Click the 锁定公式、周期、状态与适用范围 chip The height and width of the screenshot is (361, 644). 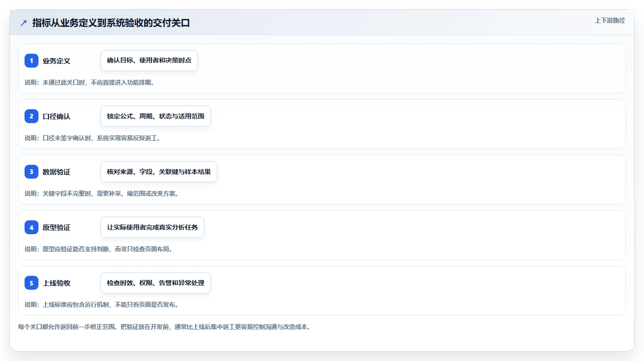tap(156, 116)
